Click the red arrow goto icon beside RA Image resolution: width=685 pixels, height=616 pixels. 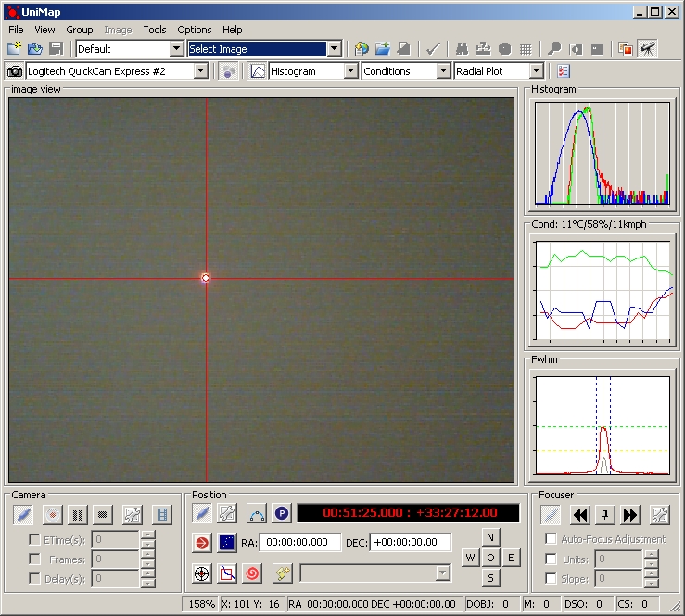[201, 543]
